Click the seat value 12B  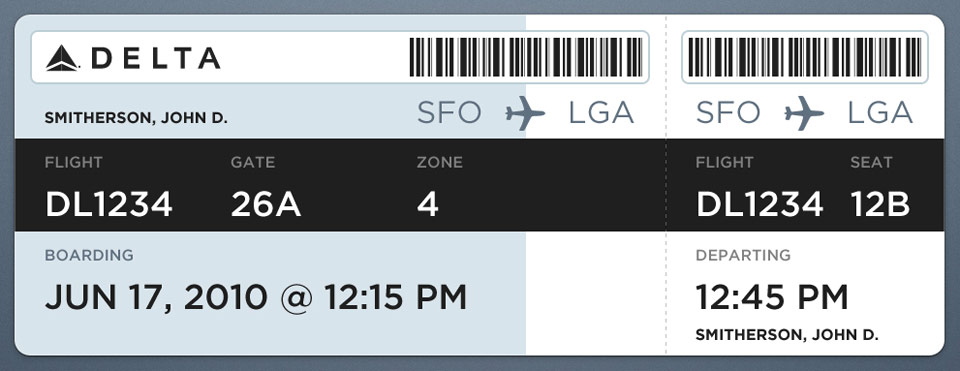[880, 204]
